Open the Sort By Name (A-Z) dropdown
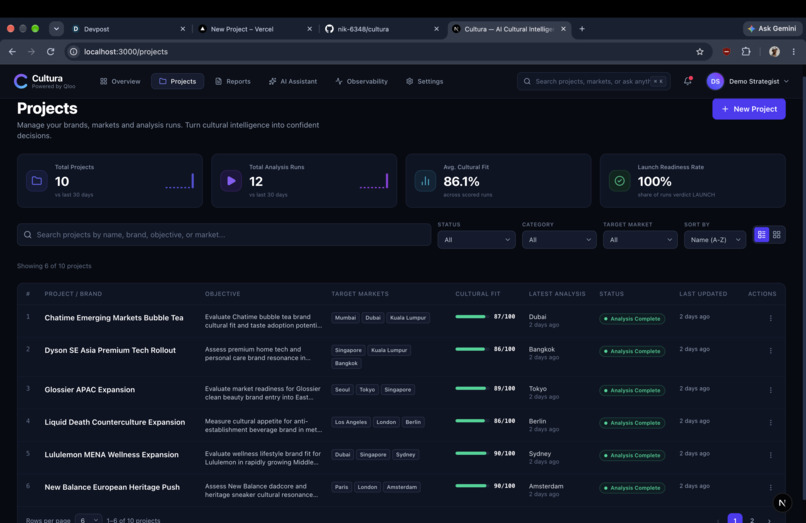This screenshot has height=523, width=806. 715,240
